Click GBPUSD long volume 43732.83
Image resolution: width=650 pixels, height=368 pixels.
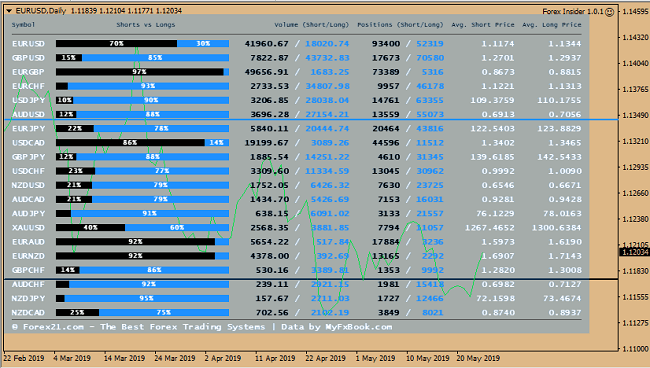[x=327, y=58]
